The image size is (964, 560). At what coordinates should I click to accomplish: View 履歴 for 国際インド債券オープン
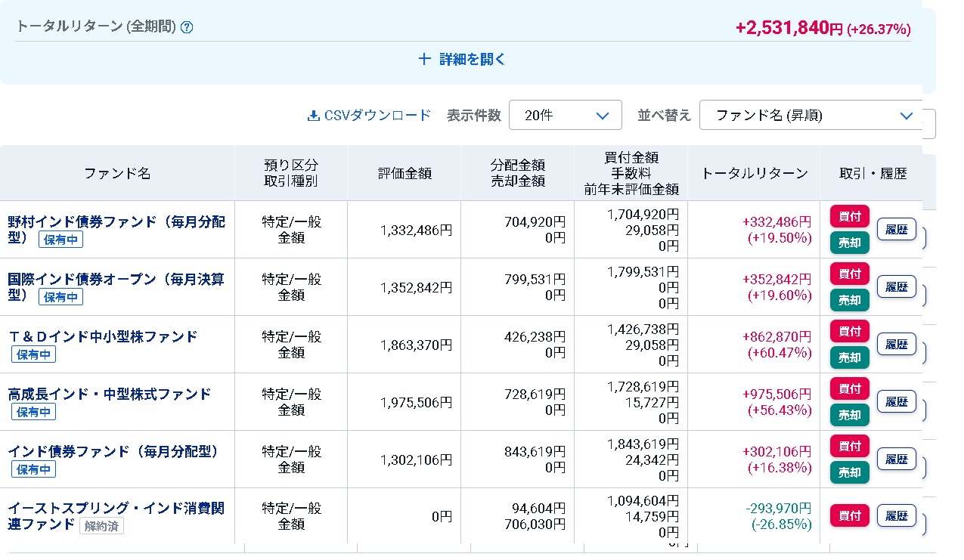(x=896, y=287)
